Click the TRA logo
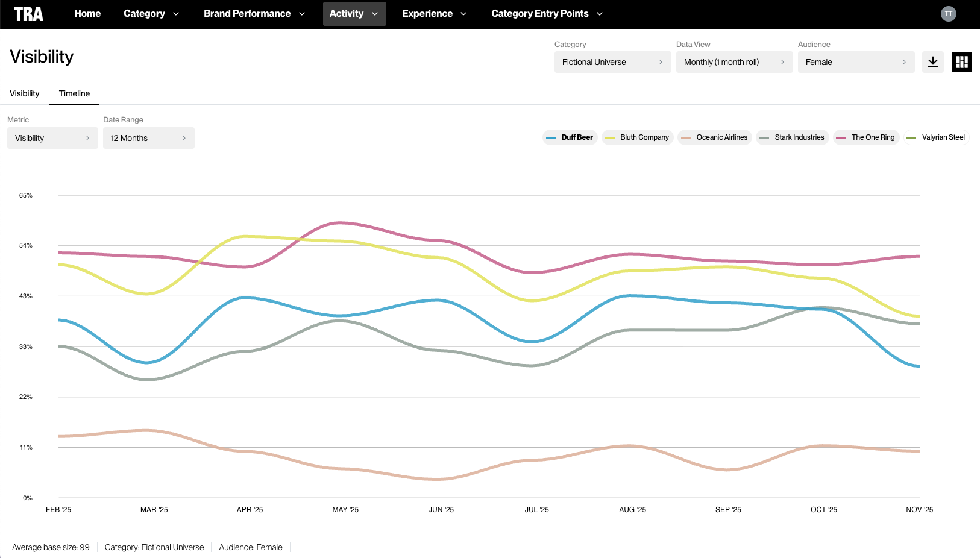This screenshot has height=558, width=980. (x=29, y=14)
